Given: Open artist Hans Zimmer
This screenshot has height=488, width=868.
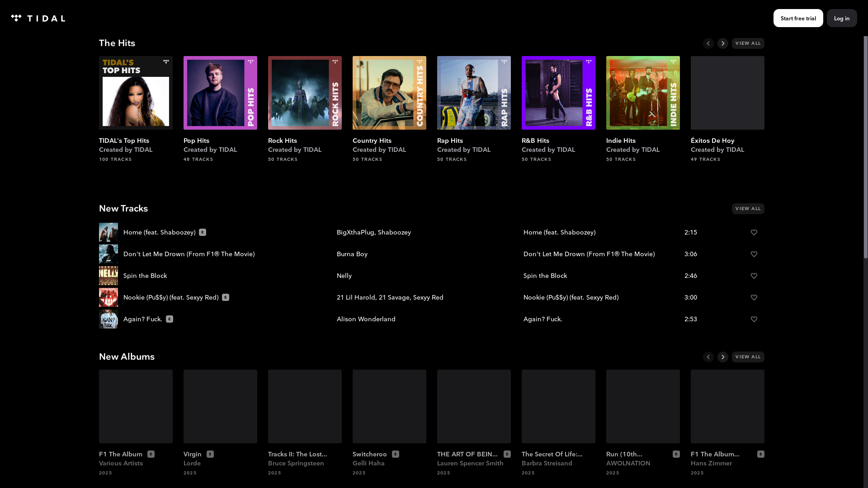Looking at the screenshot, I should pyautogui.click(x=711, y=463).
